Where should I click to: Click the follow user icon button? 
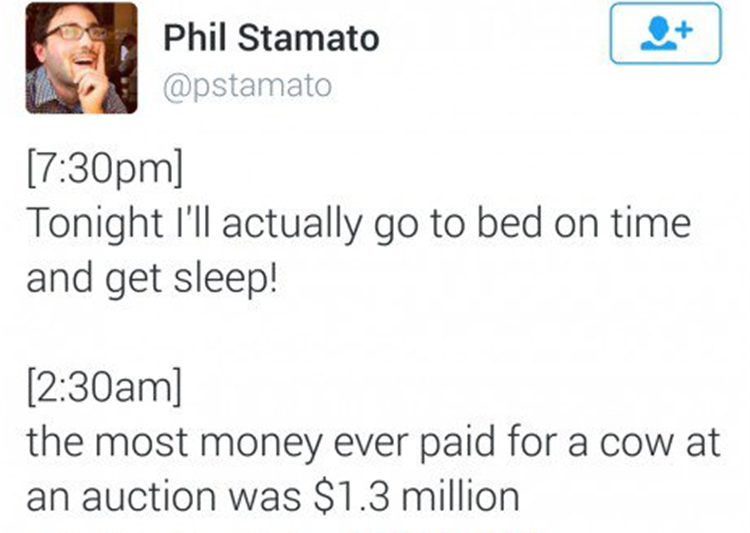point(665,33)
